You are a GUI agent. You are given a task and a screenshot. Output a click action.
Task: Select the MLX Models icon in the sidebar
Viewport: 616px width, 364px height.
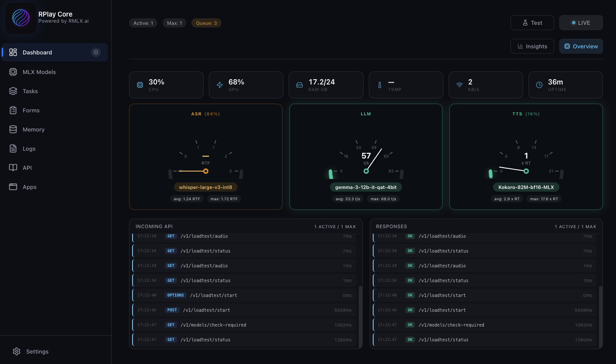pos(13,72)
